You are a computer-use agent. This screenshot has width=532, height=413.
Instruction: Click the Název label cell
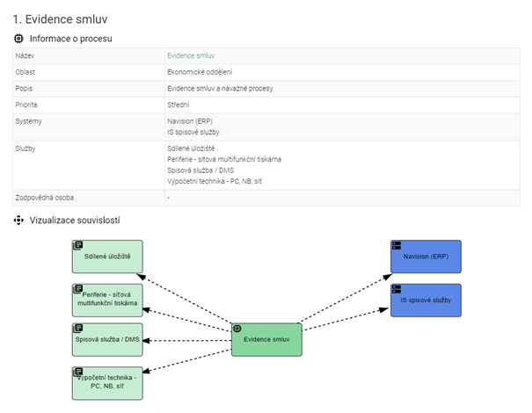tap(89, 56)
